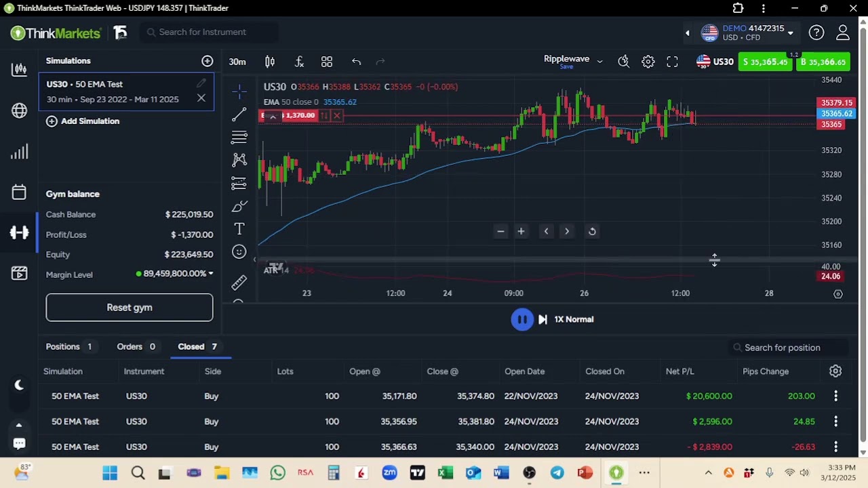Edit the 50 EMA Test simulation
The height and width of the screenshot is (488, 868).
point(201,83)
